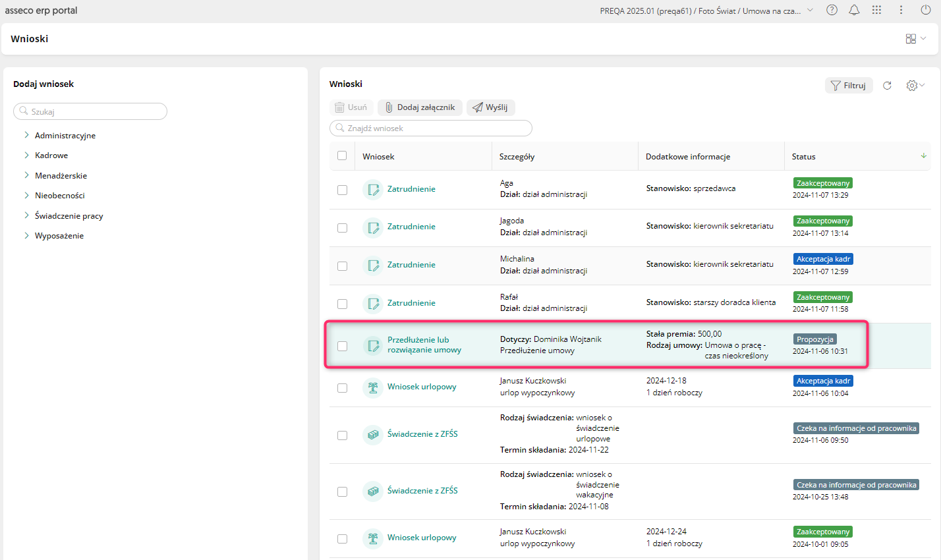Open the three-dot more options menu
This screenshot has width=941, height=560.
click(x=901, y=10)
